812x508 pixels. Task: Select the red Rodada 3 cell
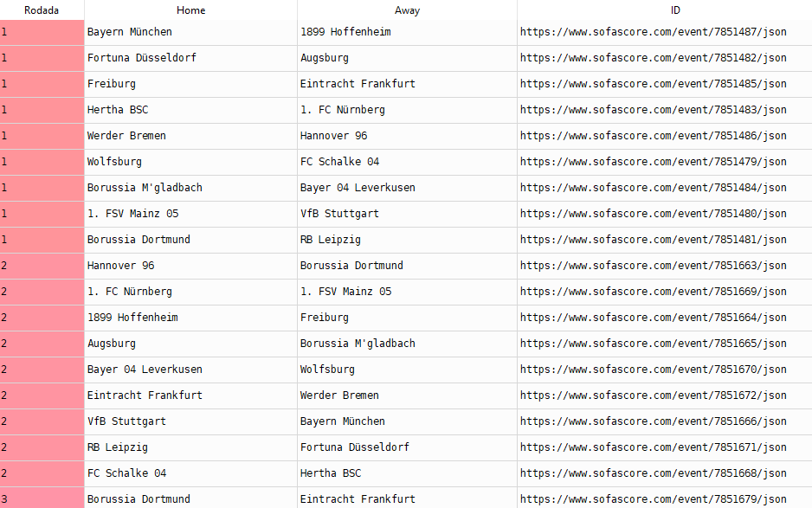tap(42, 499)
